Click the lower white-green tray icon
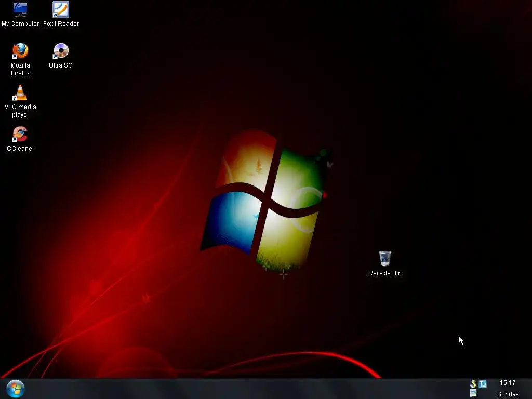 coord(473,393)
